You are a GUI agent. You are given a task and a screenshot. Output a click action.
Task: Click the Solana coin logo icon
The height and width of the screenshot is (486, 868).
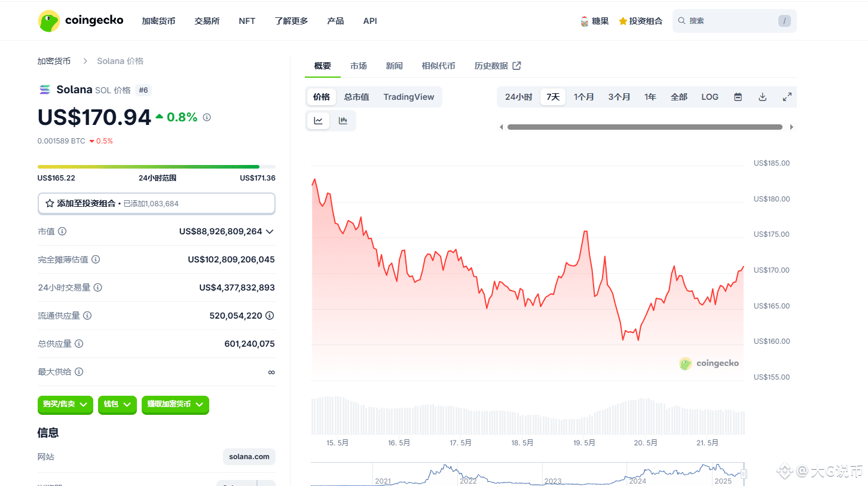[x=45, y=90]
